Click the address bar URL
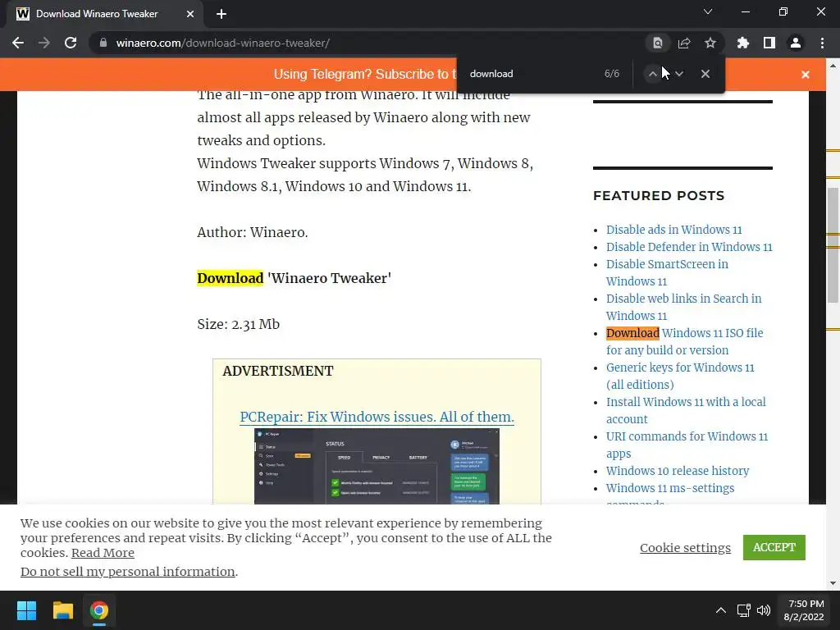Screen dimensions: 840x630 coord(223,43)
